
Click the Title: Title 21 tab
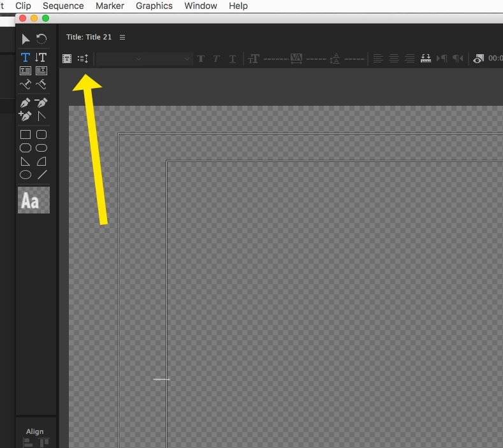89,37
